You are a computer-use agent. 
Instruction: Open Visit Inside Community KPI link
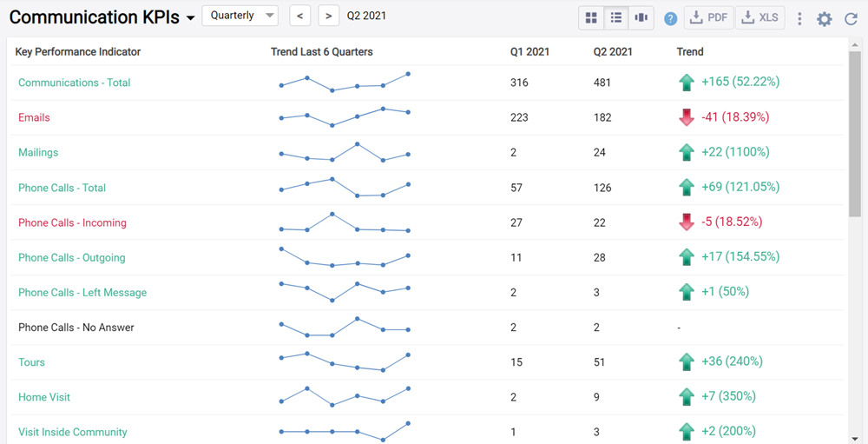tap(73, 433)
